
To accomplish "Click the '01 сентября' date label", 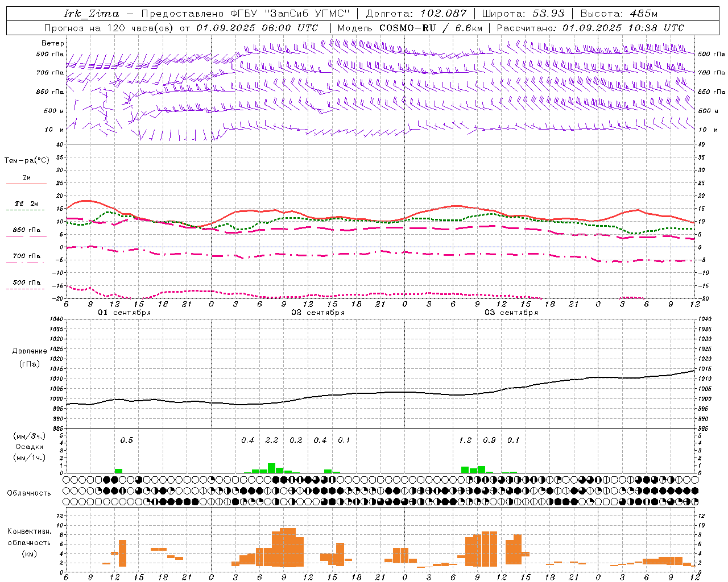I will click(x=125, y=313).
